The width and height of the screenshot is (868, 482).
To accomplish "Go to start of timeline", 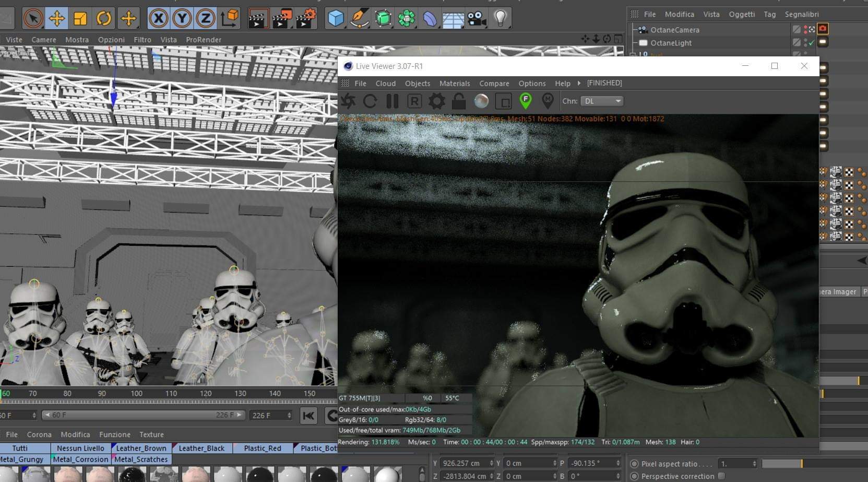I will click(x=308, y=416).
